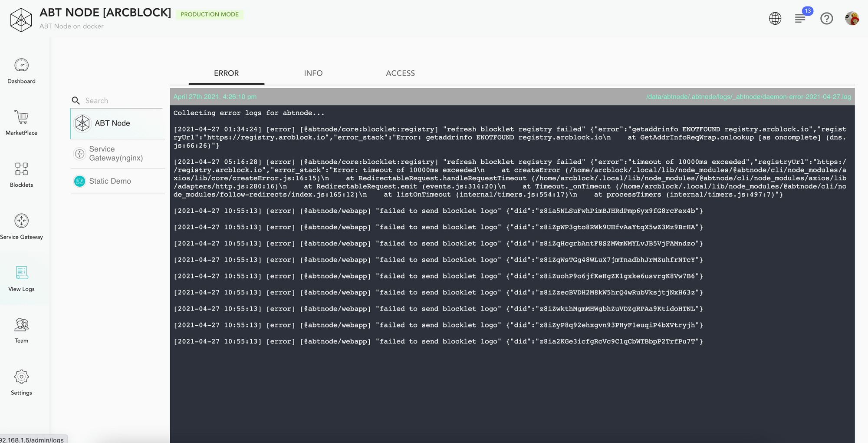Viewport: 868px width, 443px height.
Task: Open the user avatar menu
Action: [x=852, y=18]
